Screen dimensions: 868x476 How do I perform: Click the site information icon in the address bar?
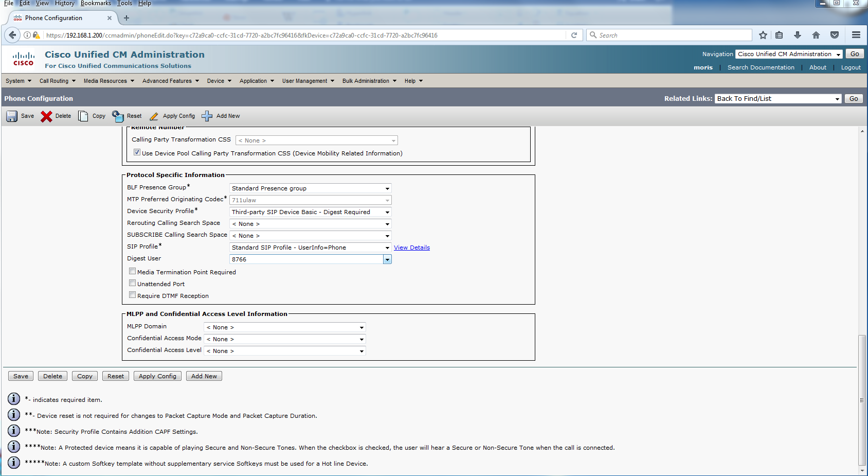pyautogui.click(x=27, y=35)
